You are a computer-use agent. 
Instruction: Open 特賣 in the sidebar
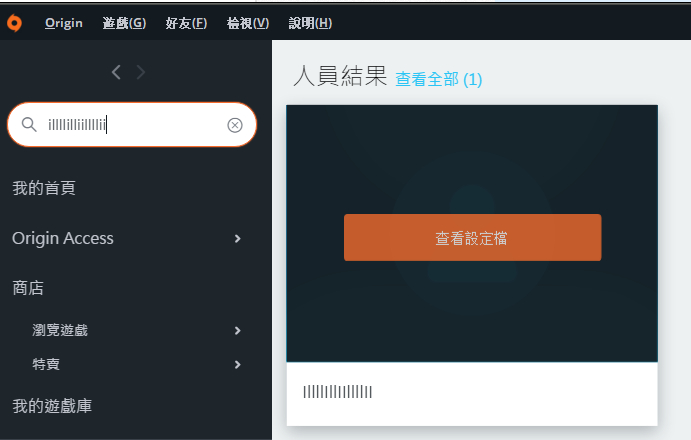tap(46, 364)
